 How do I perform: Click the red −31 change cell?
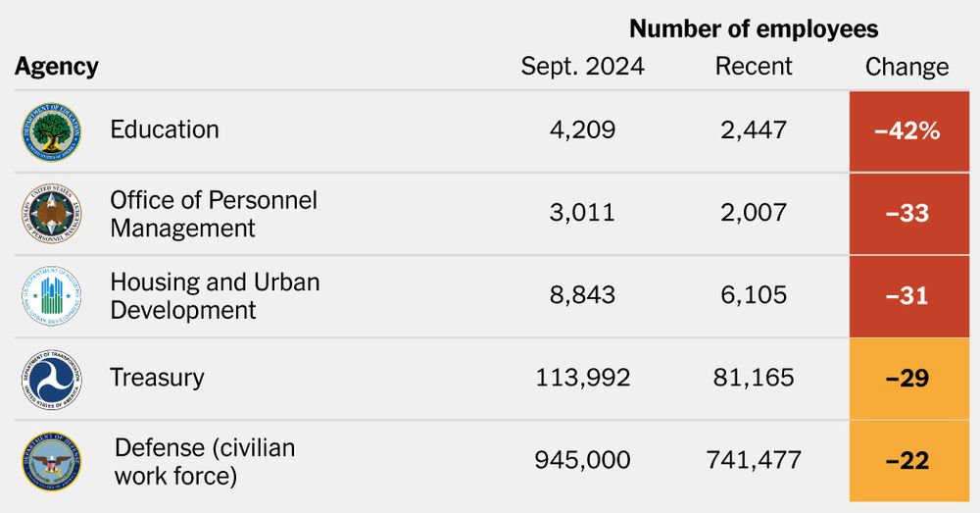click(906, 295)
